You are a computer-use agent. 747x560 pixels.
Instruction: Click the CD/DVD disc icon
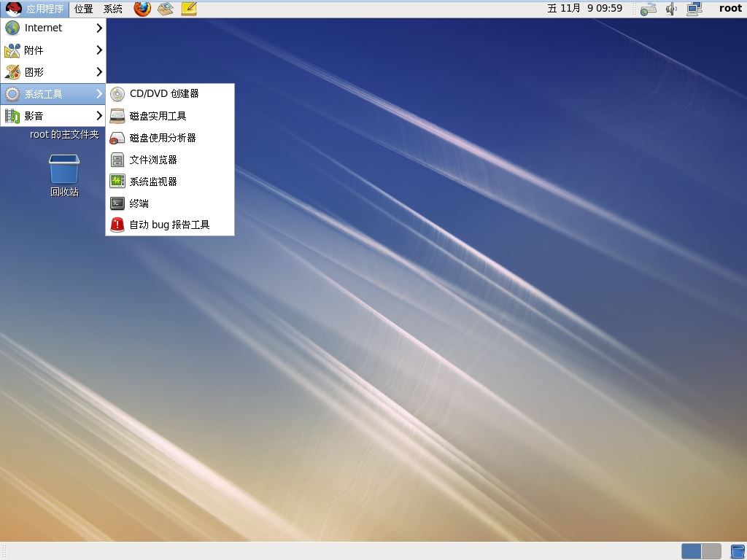[117, 94]
